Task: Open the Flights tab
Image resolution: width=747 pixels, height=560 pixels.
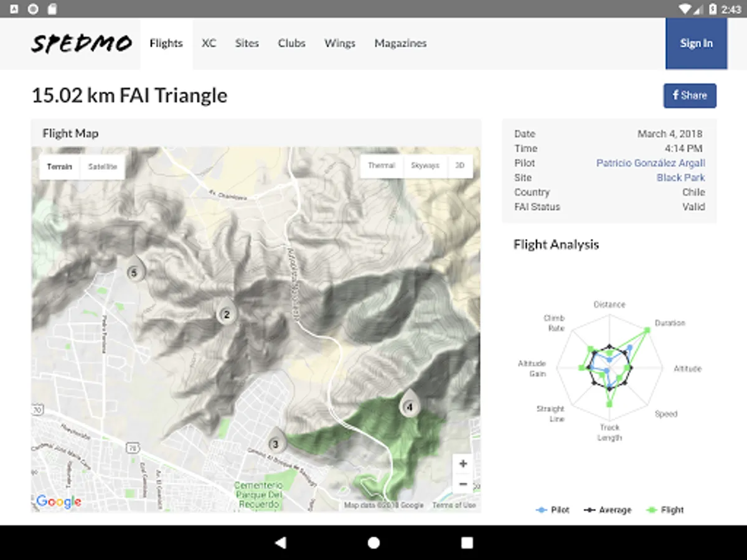Action: click(x=166, y=44)
